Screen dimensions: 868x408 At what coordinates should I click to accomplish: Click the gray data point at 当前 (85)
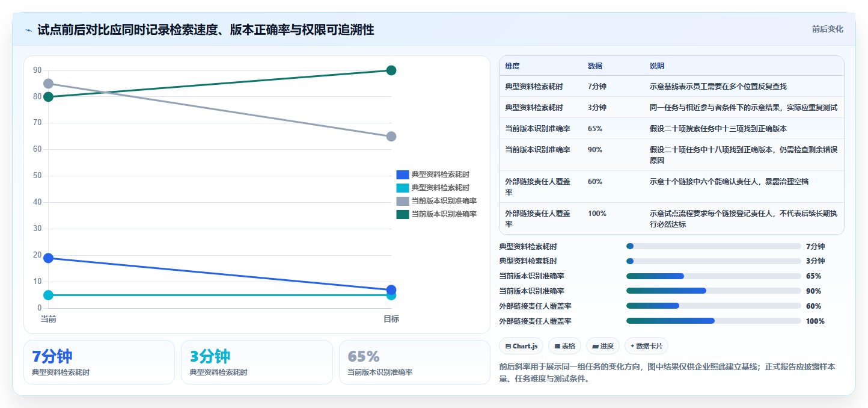[48, 84]
